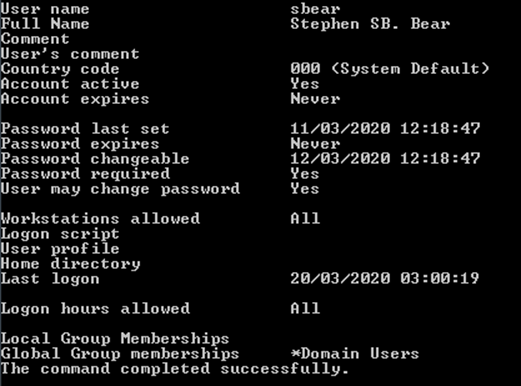Click the Password expires Never value
The height and width of the screenshot is (386, 521).
pos(315,144)
